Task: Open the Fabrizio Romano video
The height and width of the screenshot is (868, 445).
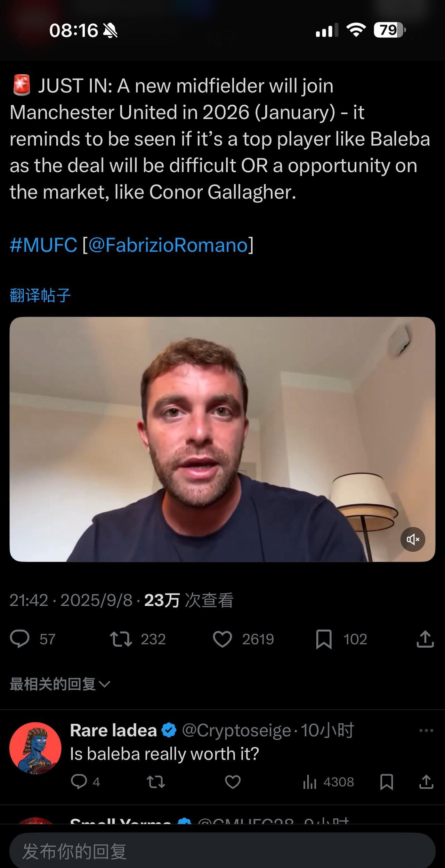Action: [222, 439]
